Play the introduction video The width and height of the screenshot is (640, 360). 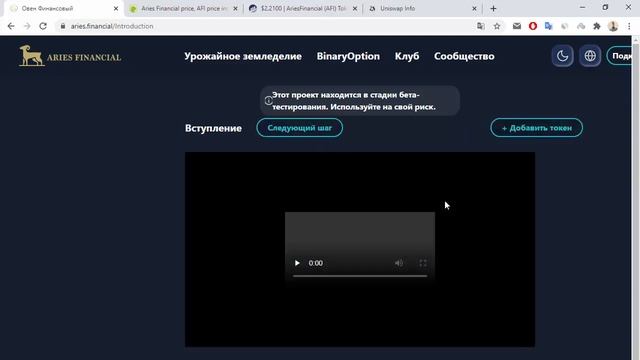pyautogui.click(x=297, y=263)
